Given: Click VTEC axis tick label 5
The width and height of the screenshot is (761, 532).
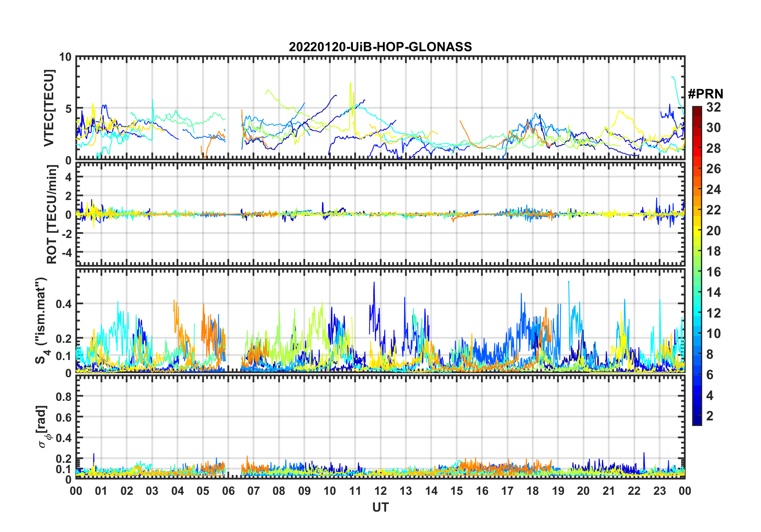Looking at the screenshot, I should click(69, 109).
